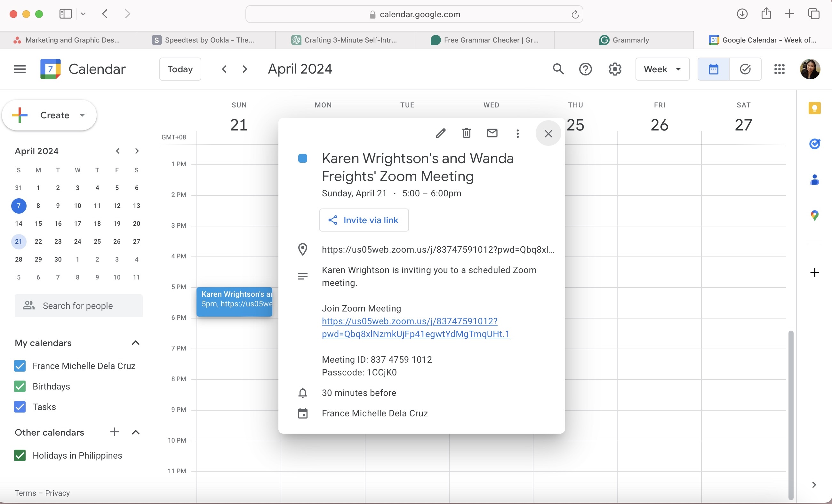Open Google Tasks side panel icon
Screen dimensions: 832x504
[x=814, y=144]
